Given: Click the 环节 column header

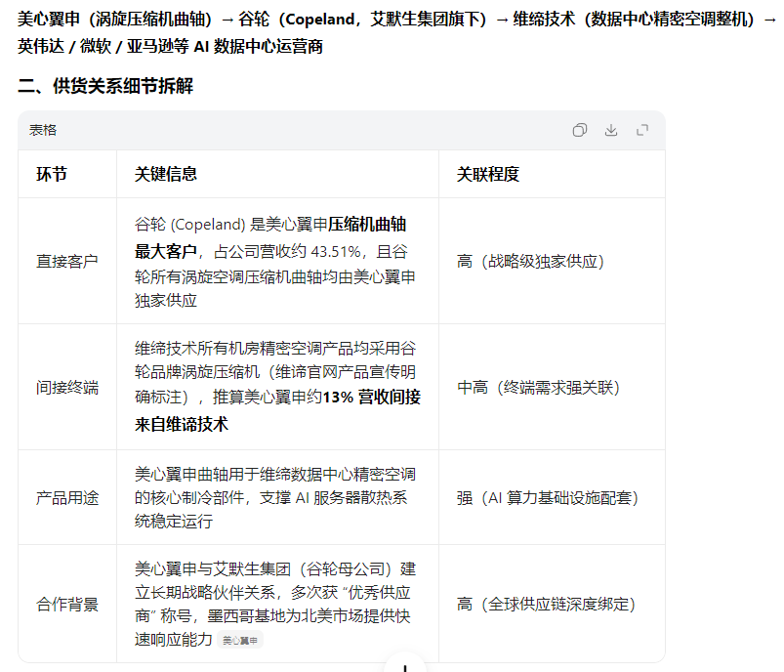Looking at the screenshot, I should (x=52, y=174).
